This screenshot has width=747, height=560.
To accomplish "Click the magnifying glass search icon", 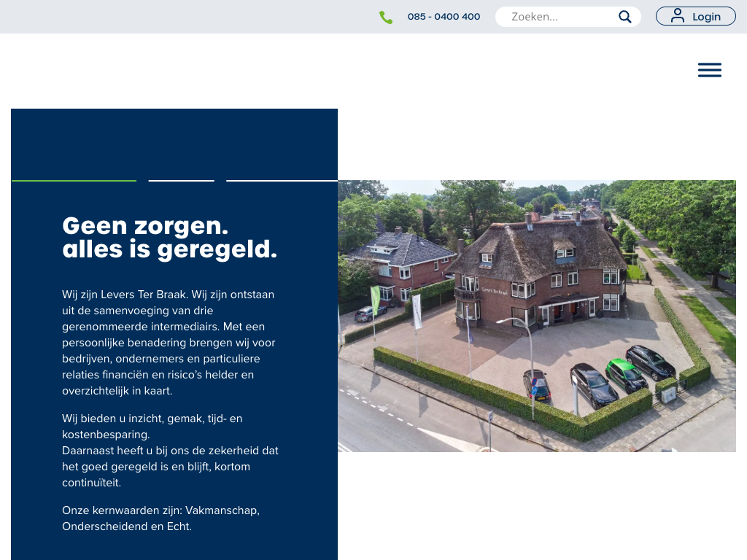I will point(624,17).
